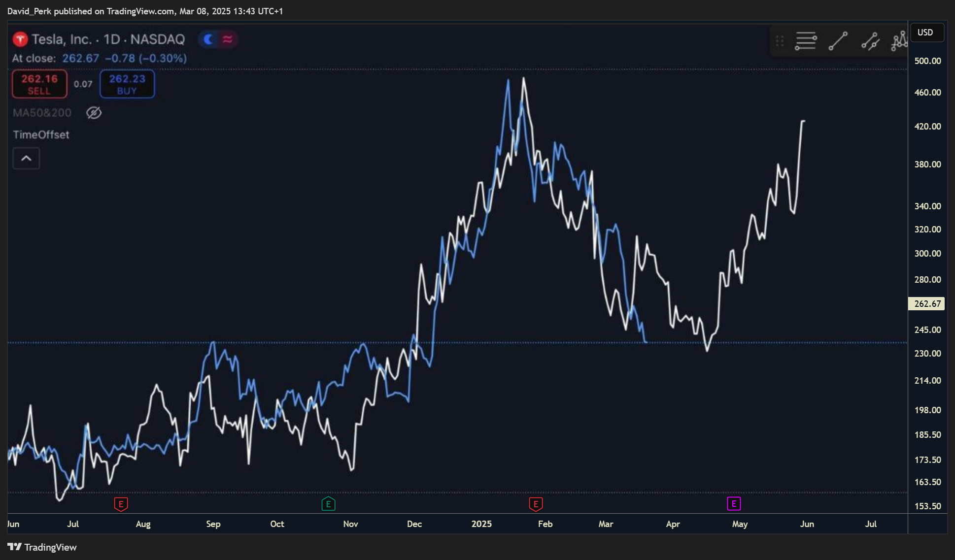Select the Fib retracement drawing tool

pos(806,41)
